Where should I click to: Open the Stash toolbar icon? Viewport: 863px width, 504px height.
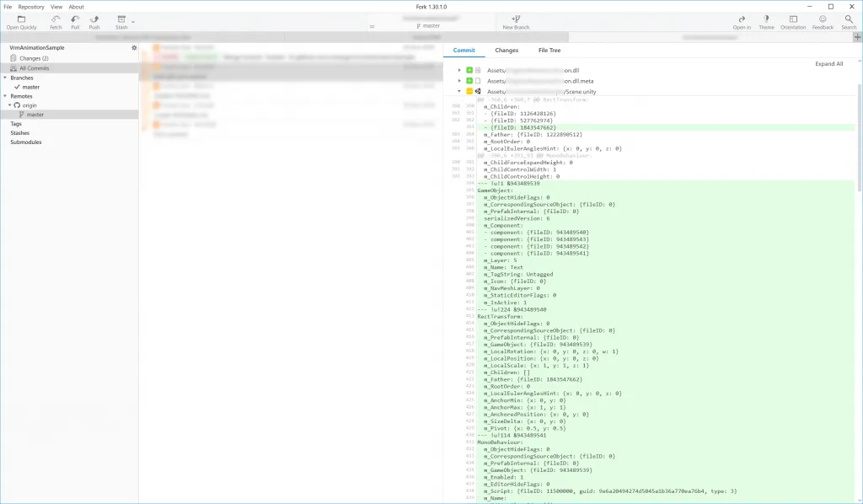tap(121, 22)
